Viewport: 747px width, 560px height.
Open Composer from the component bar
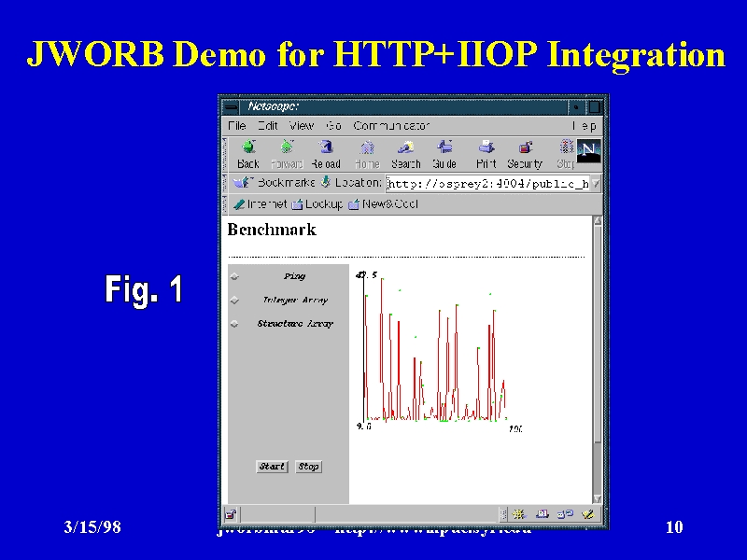coord(588,514)
